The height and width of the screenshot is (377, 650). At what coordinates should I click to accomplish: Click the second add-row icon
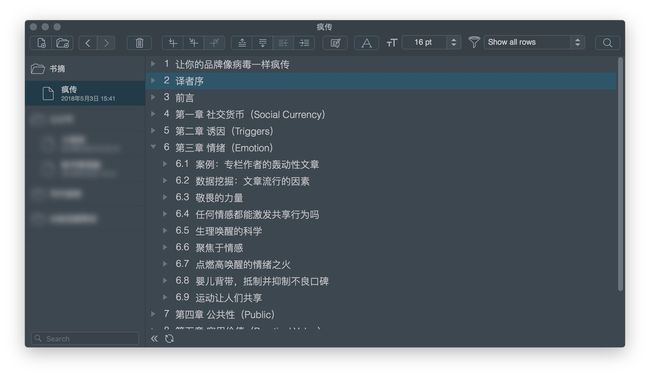coord(194,43)
